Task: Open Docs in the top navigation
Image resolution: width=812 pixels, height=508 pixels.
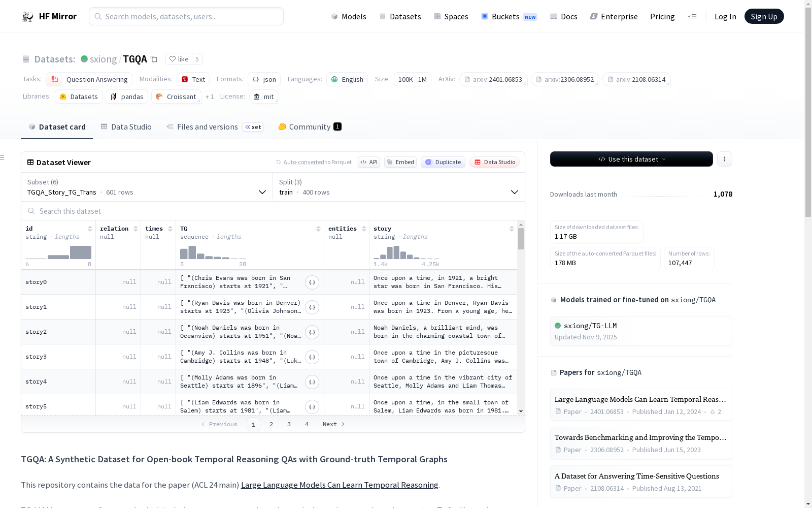Action: click(563, 17)
